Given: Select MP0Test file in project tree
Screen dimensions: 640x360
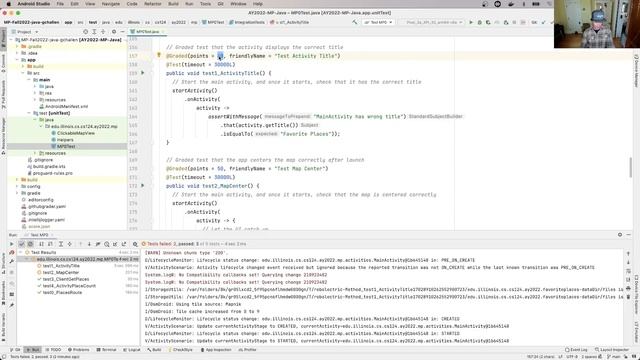Looking at the screenshot, I should coord(66,146).
